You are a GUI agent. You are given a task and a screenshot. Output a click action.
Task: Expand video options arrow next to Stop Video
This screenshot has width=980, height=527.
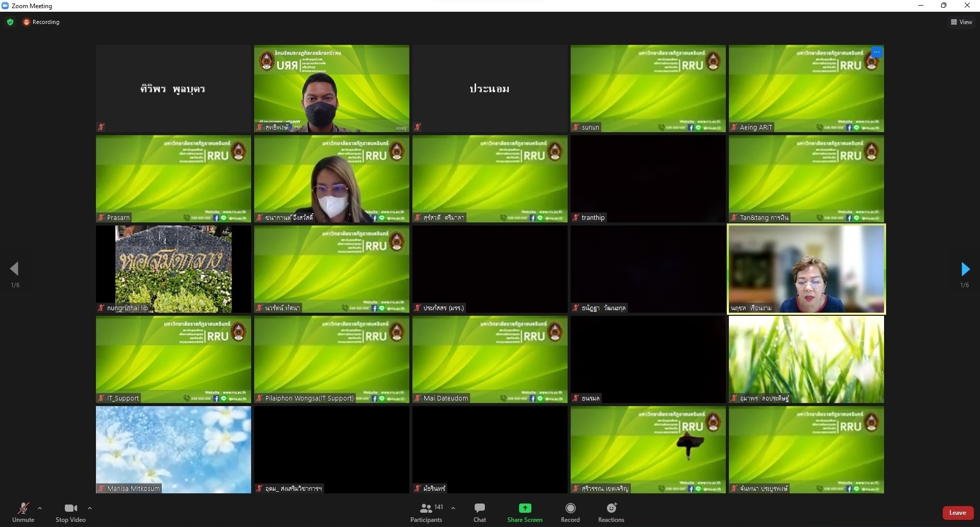tap(90, 508)
